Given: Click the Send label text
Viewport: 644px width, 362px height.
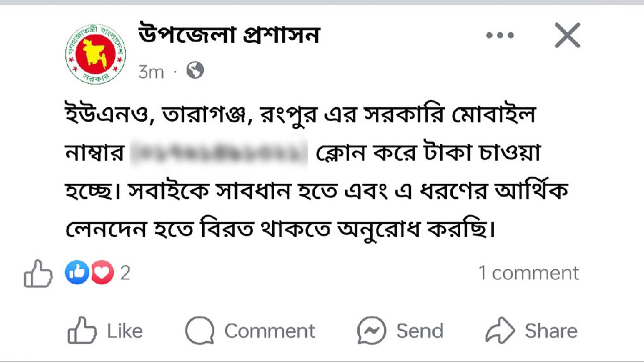Looking at the screenshot, I should tap(420, 330).
